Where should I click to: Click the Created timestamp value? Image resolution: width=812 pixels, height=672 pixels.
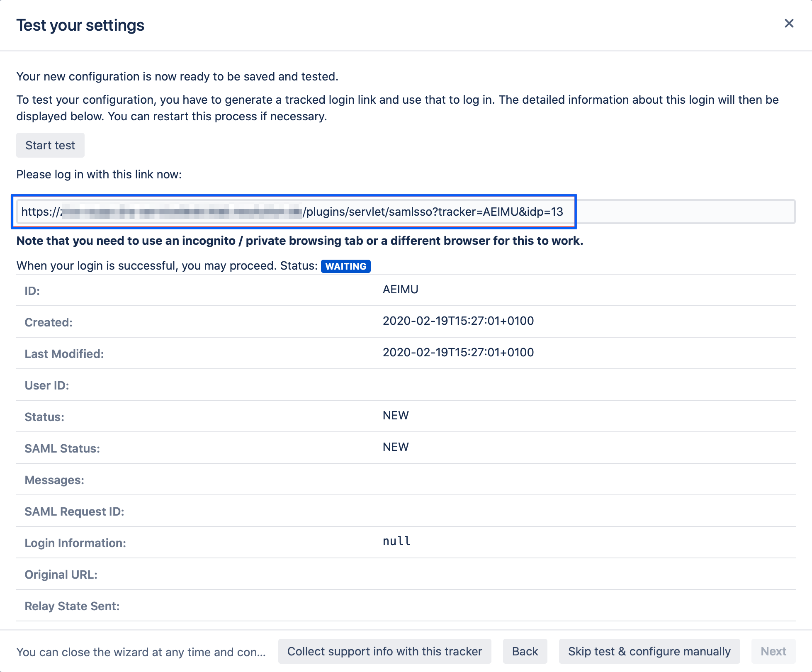pyautogui.click(x=458, y=321)
